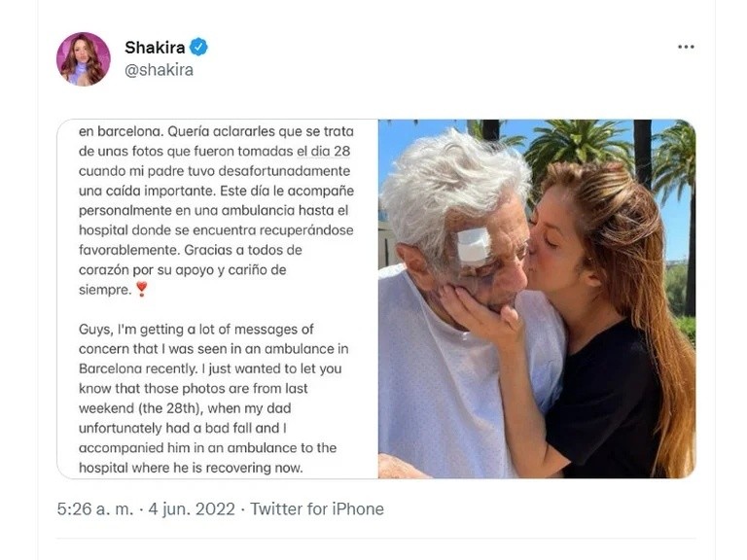Open the "Twitter for iPhone" source link

317,509
